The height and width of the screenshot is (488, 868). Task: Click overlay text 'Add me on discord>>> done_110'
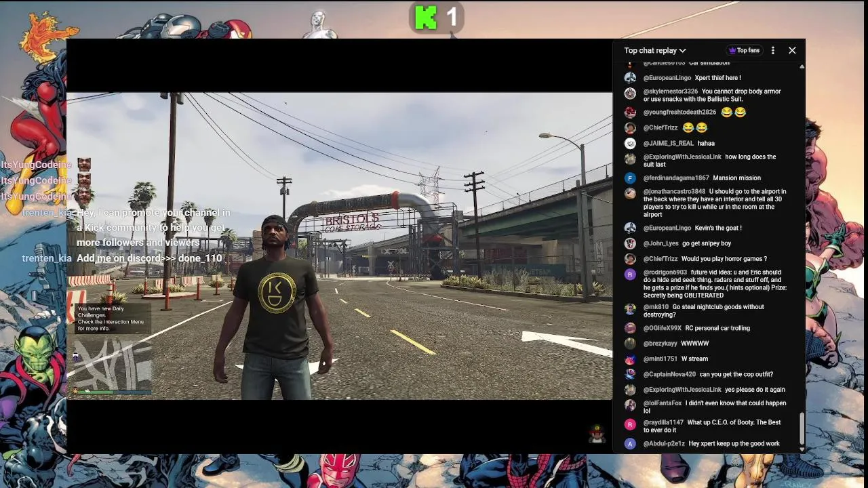(x=149, y=258)
